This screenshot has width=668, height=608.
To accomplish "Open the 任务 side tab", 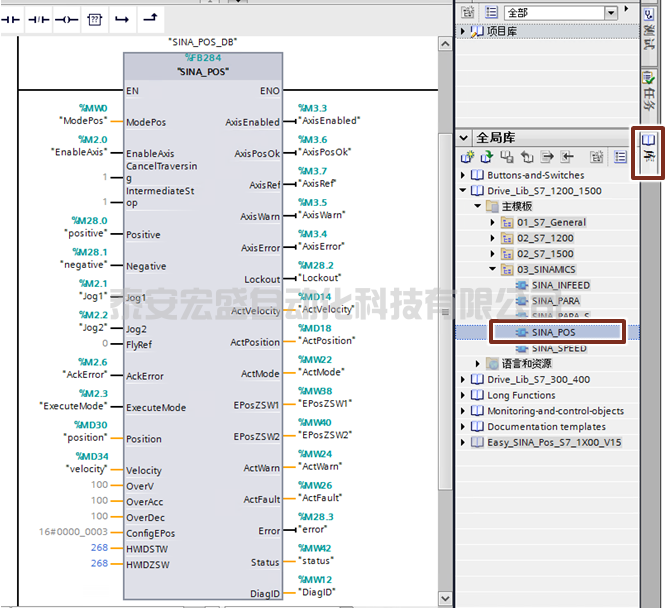I will [x=649, y=90].
